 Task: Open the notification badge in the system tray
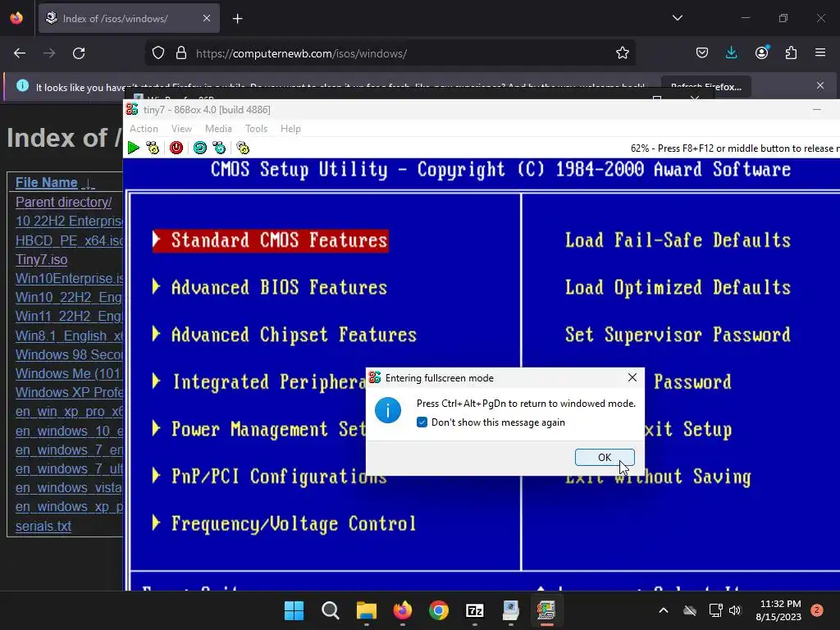pos(817,610)
